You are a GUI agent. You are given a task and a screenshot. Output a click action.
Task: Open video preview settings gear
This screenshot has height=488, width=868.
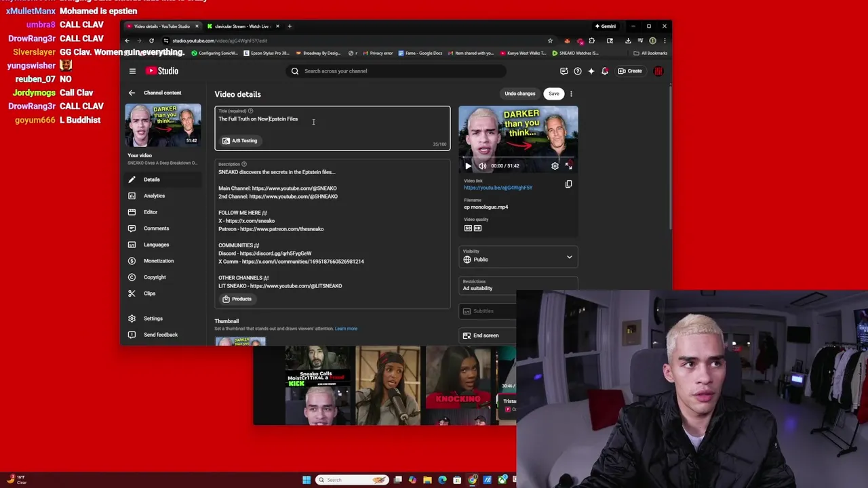[x=555, y=166]
